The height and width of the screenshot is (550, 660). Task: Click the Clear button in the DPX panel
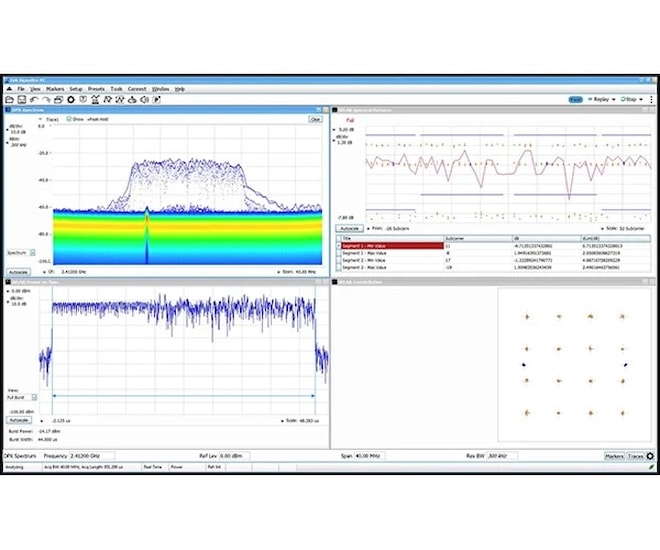coord(314,118)
